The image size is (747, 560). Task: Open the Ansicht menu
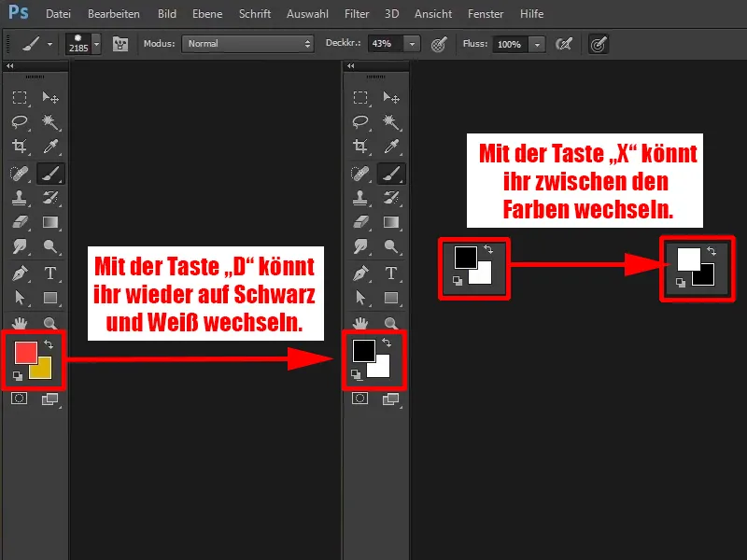pyautogui.click(x=433, y=14)
